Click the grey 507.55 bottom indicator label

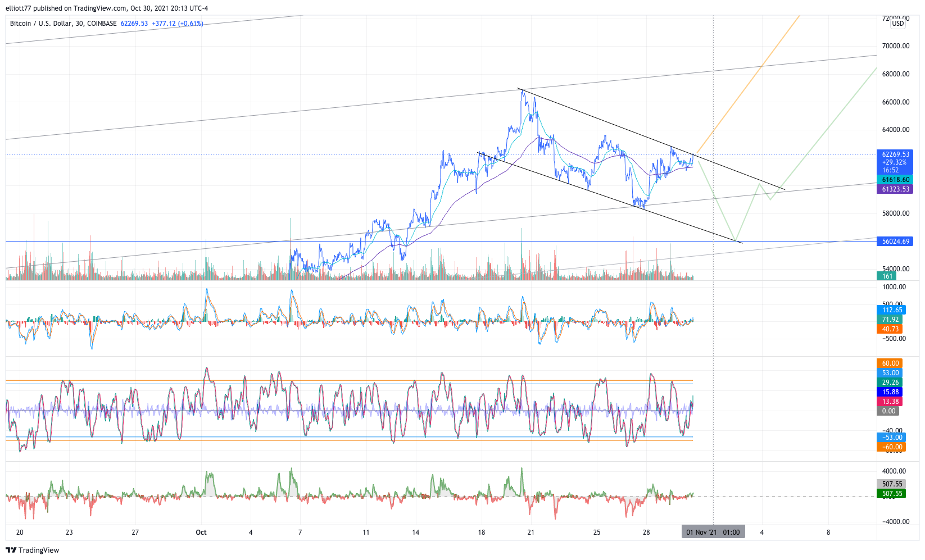pos(891,484)
